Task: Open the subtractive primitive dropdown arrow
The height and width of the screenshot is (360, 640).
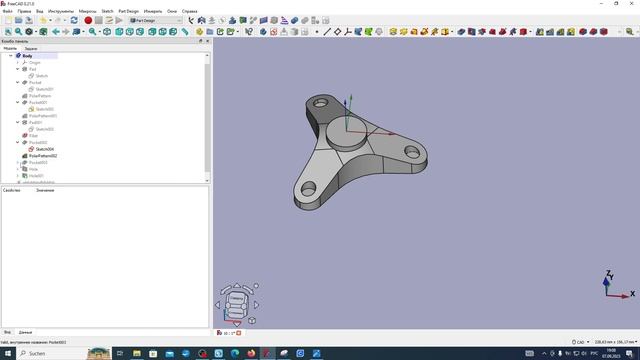Action: coord(530,32)
